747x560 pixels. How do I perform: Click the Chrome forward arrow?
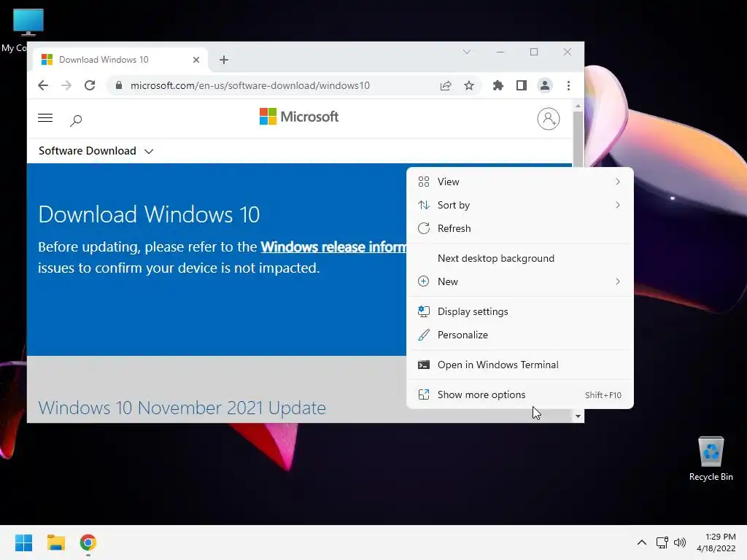tap(66, 85)
